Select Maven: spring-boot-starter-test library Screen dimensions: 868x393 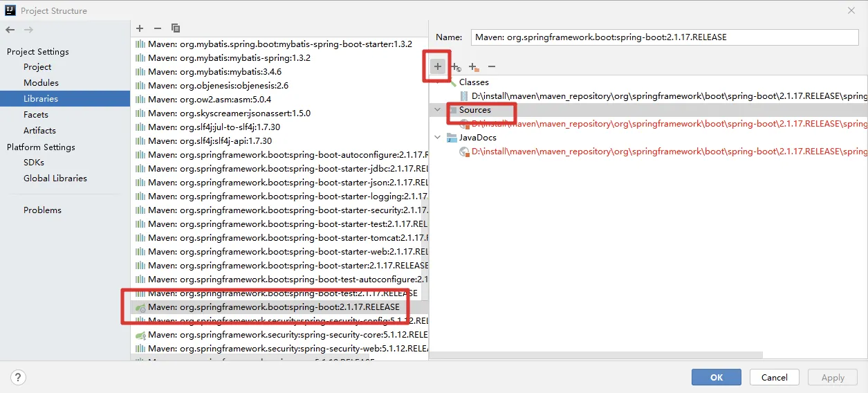click(279, 224)
